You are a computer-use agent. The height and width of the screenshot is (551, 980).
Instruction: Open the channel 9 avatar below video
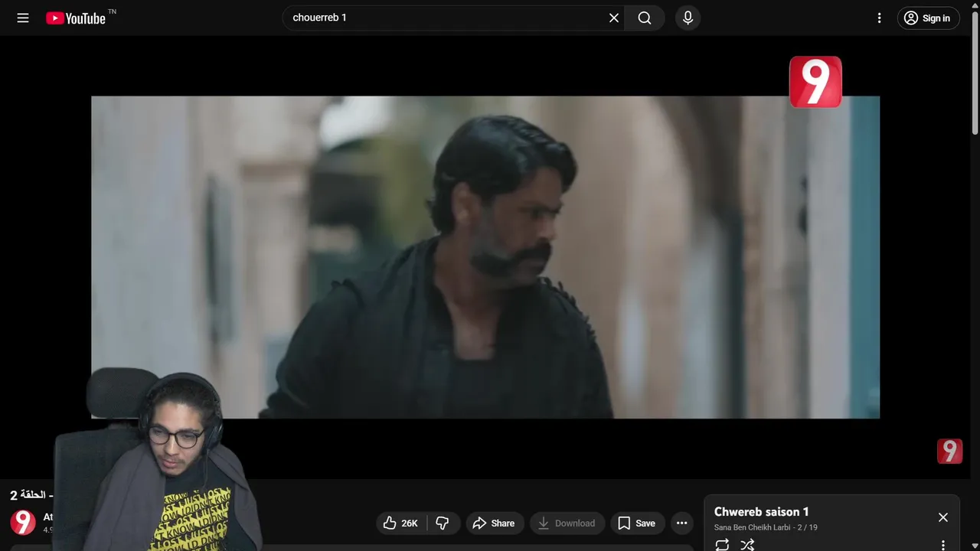[23, 523]
